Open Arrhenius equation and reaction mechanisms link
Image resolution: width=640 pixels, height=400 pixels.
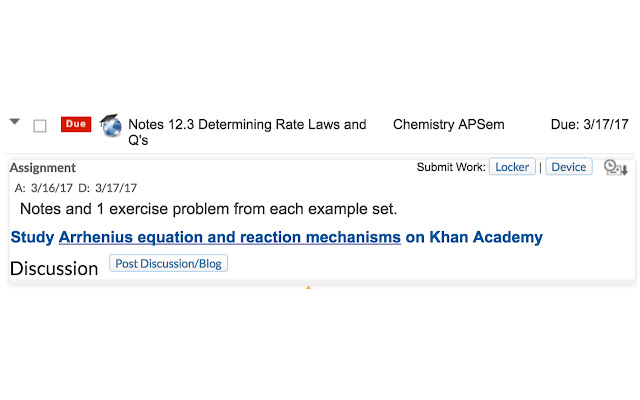pyautogui.click(x=230, y=238)
